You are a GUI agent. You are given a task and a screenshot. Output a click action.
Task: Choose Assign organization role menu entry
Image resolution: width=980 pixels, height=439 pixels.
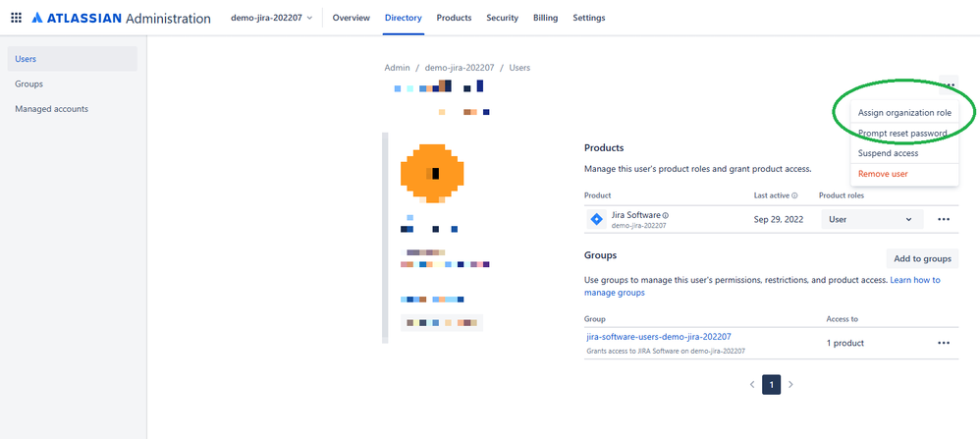pyautogui.click(x=904, y=113)
